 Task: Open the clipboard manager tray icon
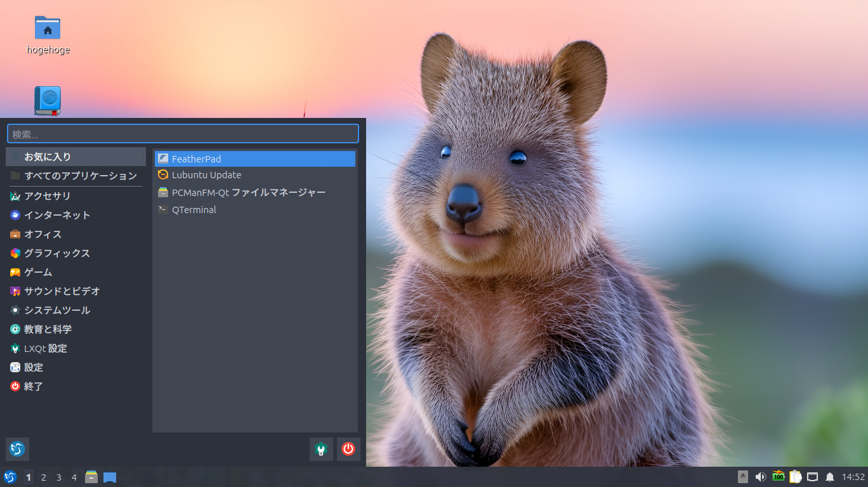(795, 477)
